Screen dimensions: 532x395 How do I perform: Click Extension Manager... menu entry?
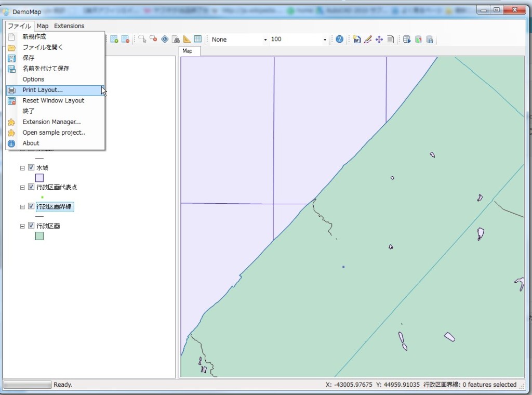51,122
